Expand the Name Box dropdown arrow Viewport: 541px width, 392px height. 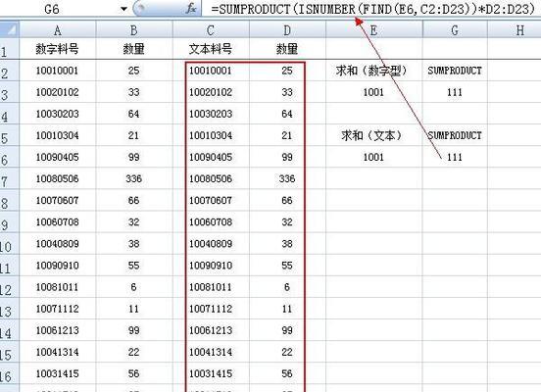point(123,9)
